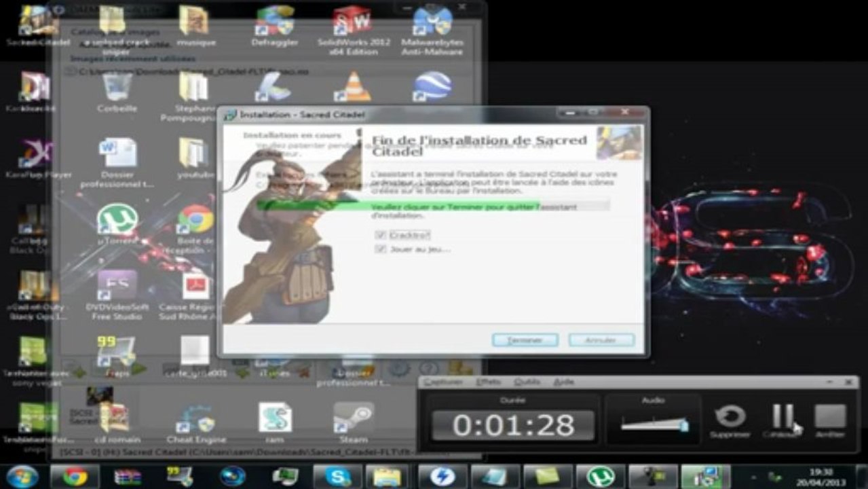This screenshot has width=868, height=489.
Task: Open the cd romain desktop icon
Action: tap(117, 421)
